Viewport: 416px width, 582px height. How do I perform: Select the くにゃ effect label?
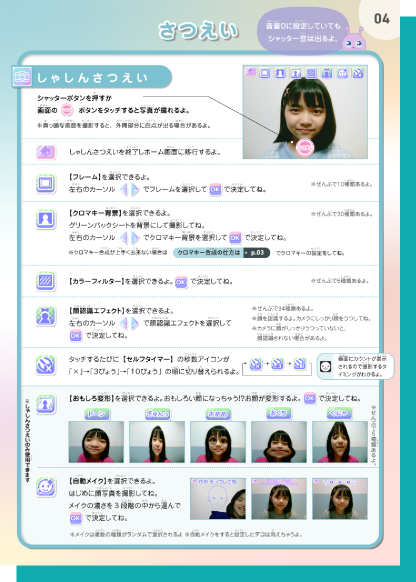pyautogui.click(x=339, y=413)
